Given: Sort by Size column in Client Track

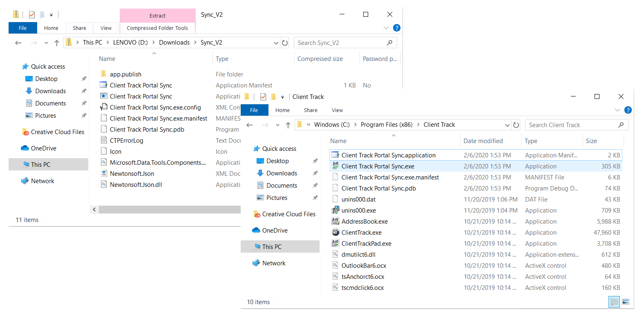Looking at the screenshot, I should pos(591,141).
